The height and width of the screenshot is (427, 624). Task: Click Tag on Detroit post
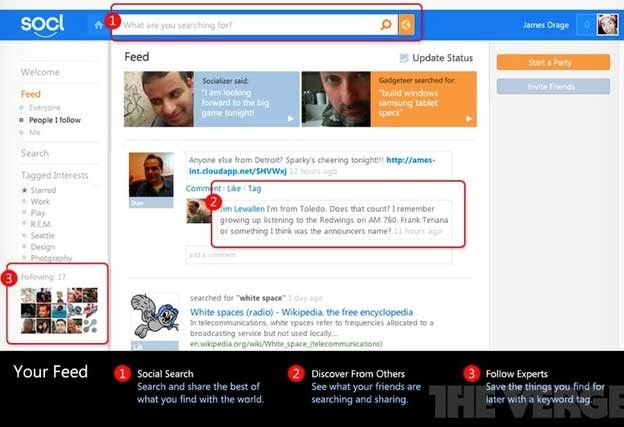[x=254, y=188]
